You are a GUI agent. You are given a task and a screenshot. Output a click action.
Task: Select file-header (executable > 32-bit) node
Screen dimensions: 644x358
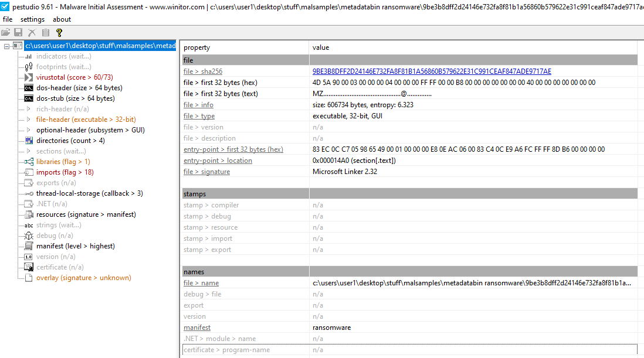tap(86, 120)
